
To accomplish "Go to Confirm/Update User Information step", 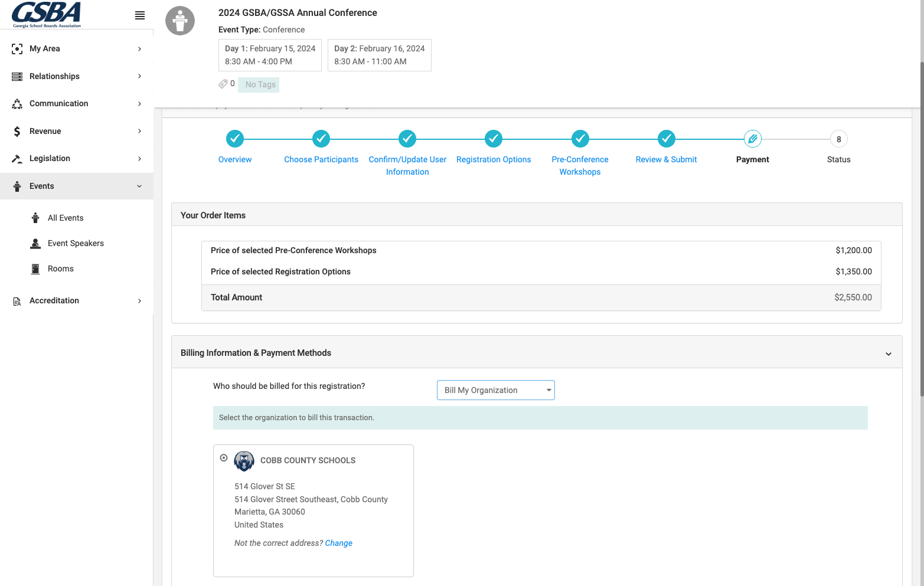I will (407, 166).
